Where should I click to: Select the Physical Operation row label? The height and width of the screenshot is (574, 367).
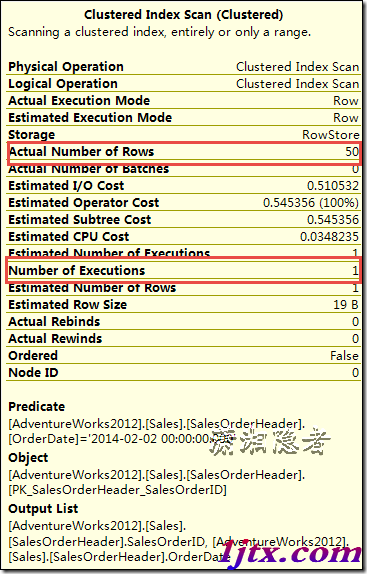tap(66, 67)
